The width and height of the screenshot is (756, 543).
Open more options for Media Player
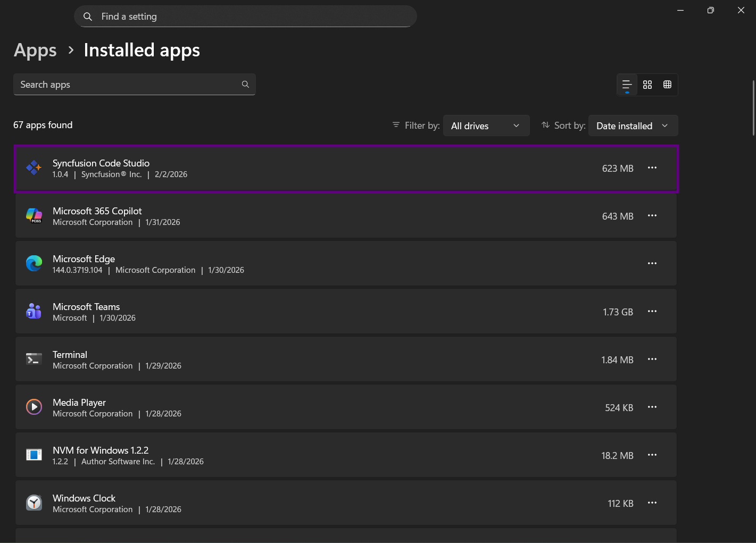coord(652,407)
